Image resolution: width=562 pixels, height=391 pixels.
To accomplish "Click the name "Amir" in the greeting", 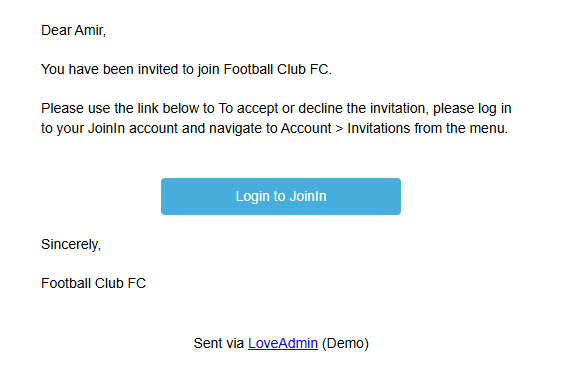I will click(89, 30).
